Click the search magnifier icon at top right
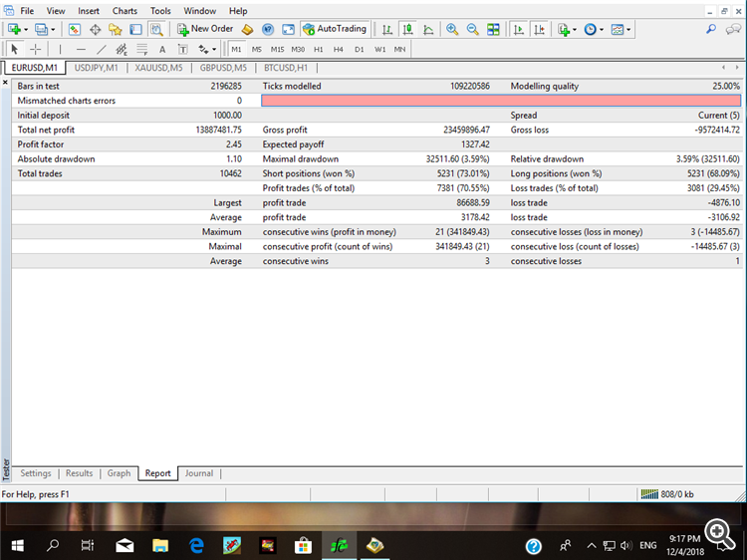The width and height of the screenshot is (747, 560). pos(711,30)
